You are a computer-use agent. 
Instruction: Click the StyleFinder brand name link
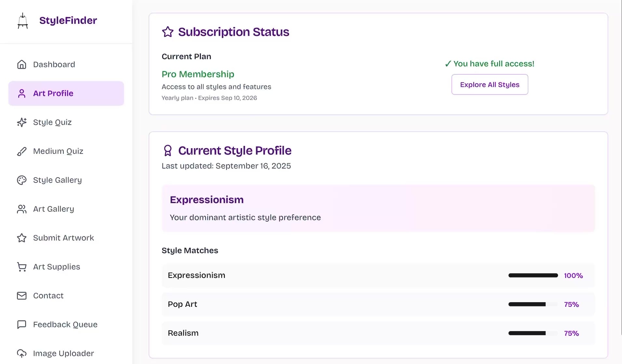(68, 20)
